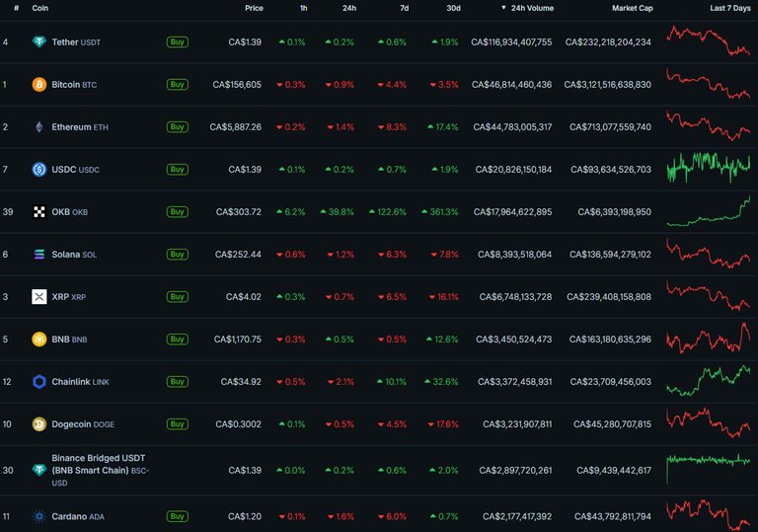Open the Tether USDT coin page link
Viewport: 758px width, 532px height.
click(x=76, y=42)
